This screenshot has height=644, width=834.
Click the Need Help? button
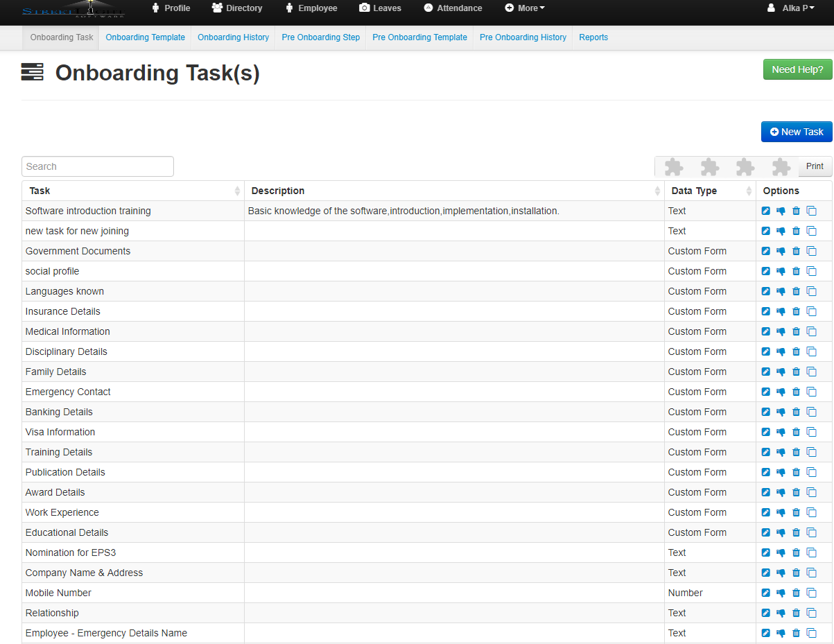click(797, 69)
